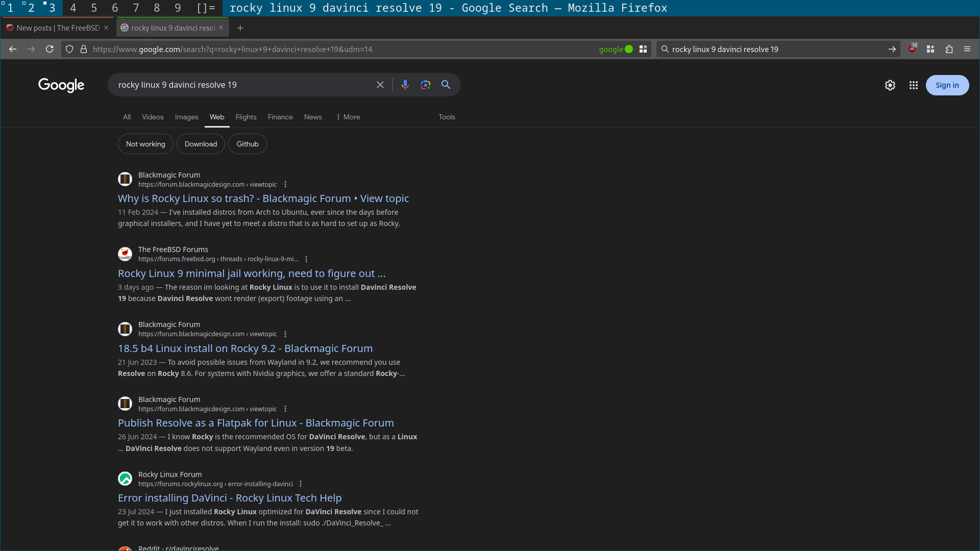Viewport: 980px width, 551px height.
Task: Apply the Github suggestion chip
Action: (x=248, y=144)
